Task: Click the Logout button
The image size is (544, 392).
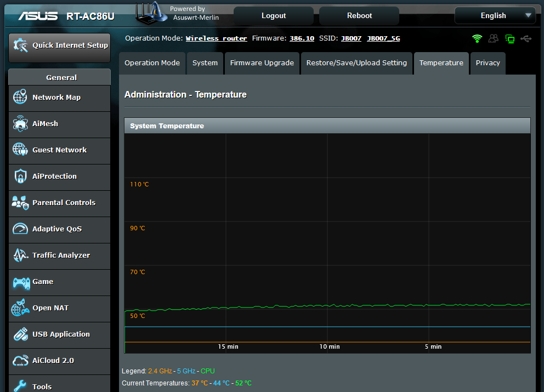Action: [274, 15]
